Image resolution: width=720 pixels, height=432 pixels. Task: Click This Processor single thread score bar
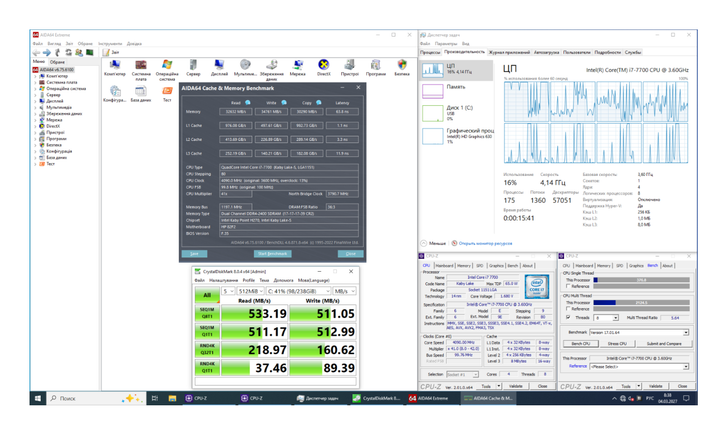[x=641, y=280]
